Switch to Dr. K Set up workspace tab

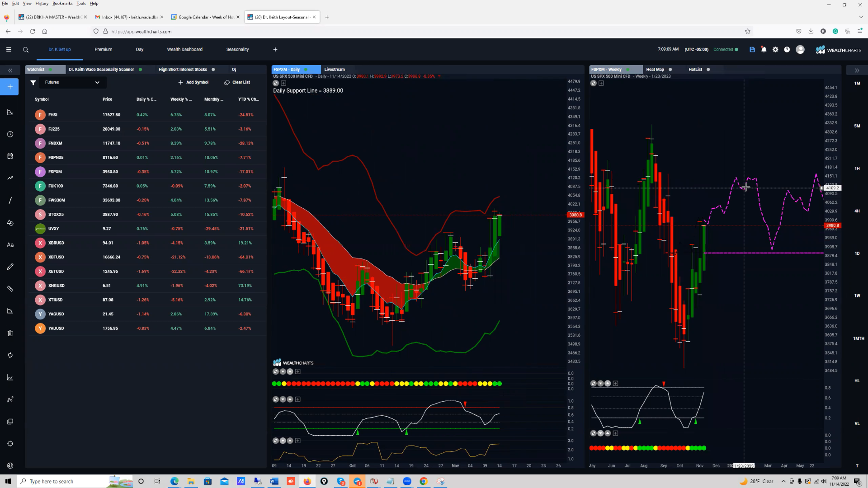click(x=60, y=50)
